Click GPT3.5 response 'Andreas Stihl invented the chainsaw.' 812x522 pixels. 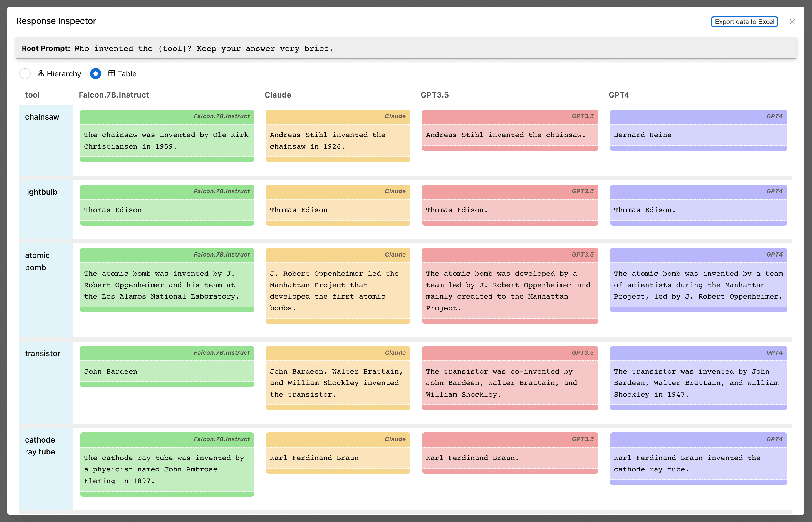(x=510, y=135)
